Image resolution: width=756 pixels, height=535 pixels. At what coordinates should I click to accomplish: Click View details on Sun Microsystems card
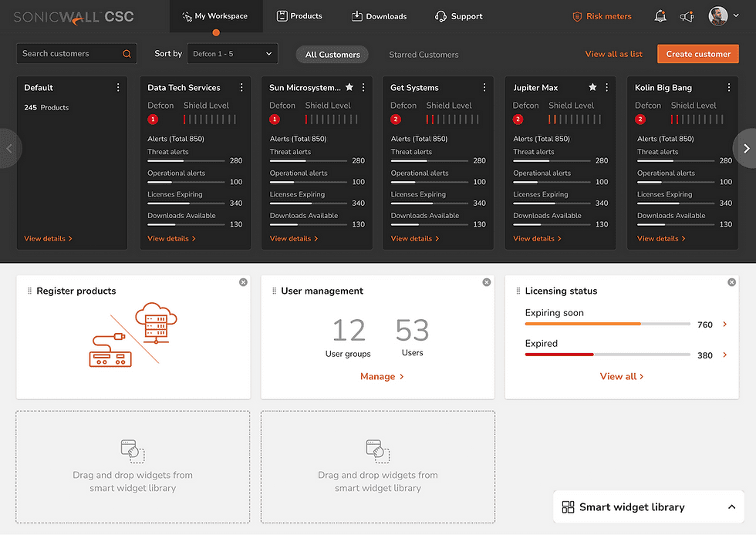coord(294,238)
